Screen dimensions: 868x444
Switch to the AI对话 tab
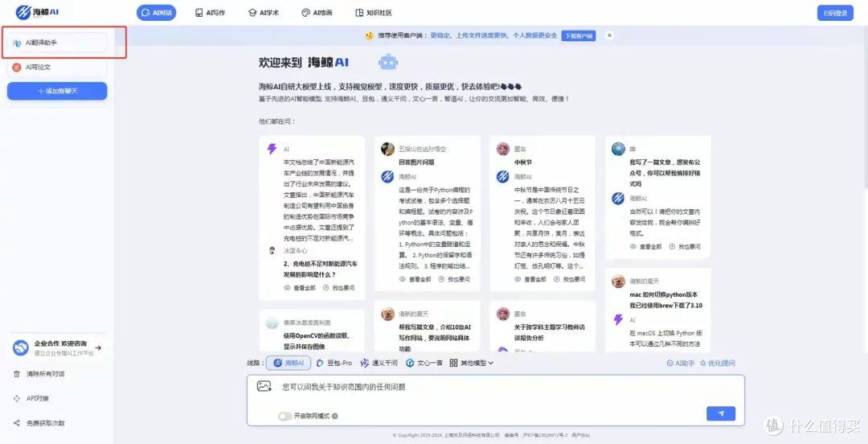(x=156, y=13)
